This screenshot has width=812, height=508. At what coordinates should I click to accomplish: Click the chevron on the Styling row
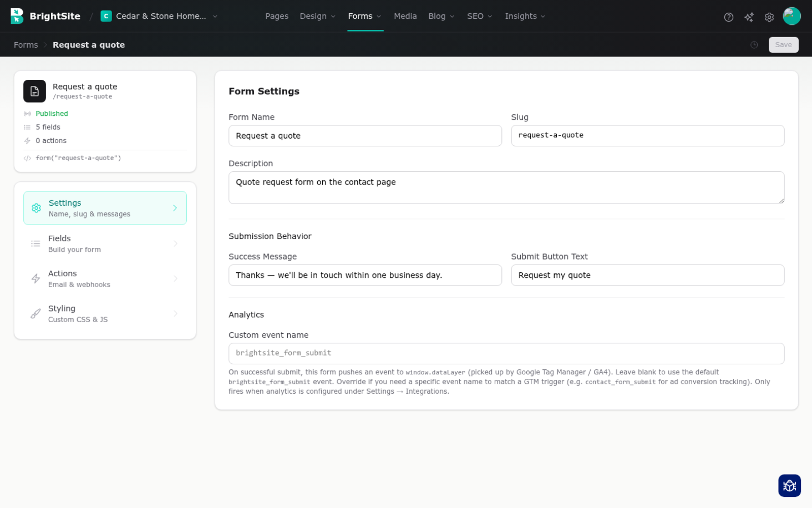point(176,313)
